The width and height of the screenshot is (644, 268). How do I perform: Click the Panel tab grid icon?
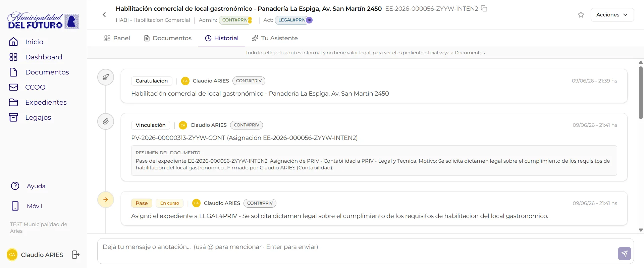tap(107, 38)
